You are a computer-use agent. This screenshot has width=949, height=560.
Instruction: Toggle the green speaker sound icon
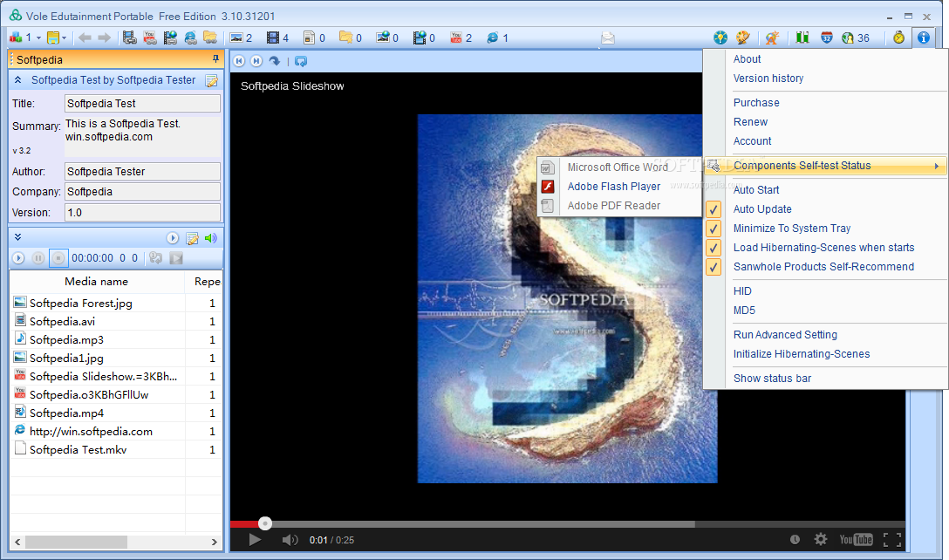click(210, 238)
